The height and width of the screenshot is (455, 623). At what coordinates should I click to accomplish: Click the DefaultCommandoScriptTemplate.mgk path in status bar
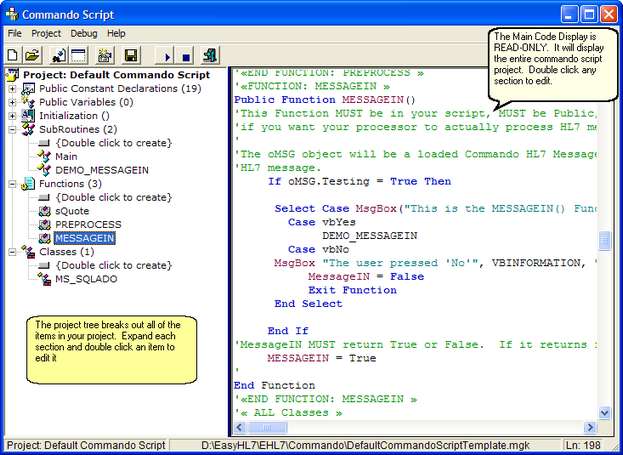click(x=366, y=445)
